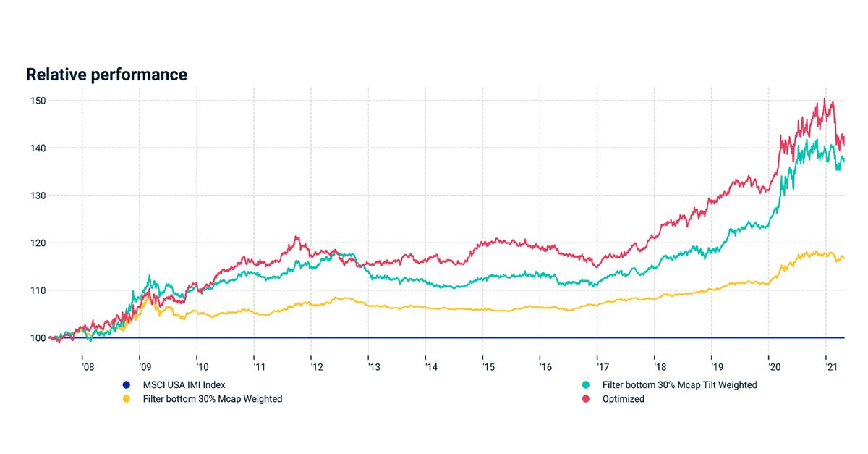Click the '10 year label on the x-axis
This screenshot has height=454, width=868.
[x=203, y=367]
